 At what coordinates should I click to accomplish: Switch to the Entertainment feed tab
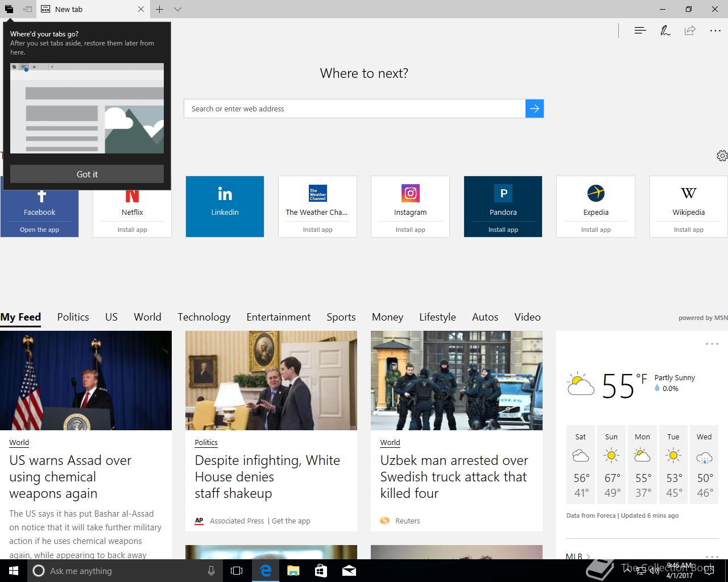pyautogui.click(x=278, y=317)
